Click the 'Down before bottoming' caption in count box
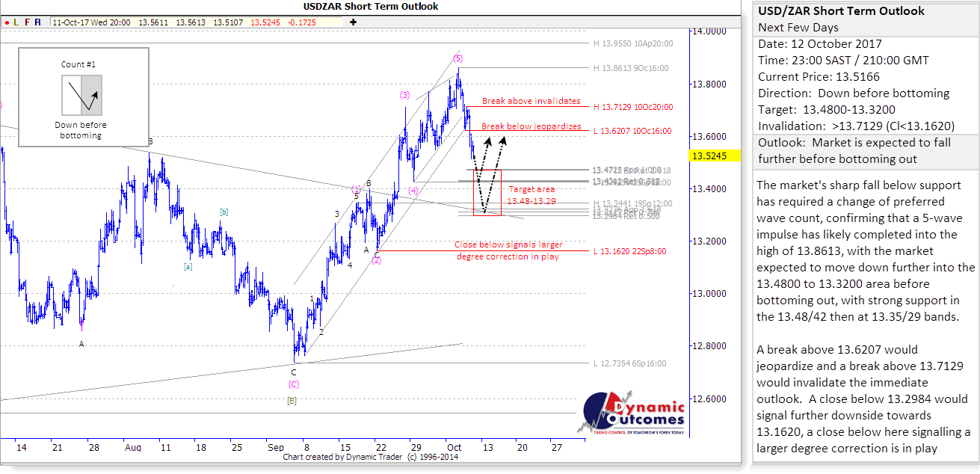980x474 pixels. [81, 130]
